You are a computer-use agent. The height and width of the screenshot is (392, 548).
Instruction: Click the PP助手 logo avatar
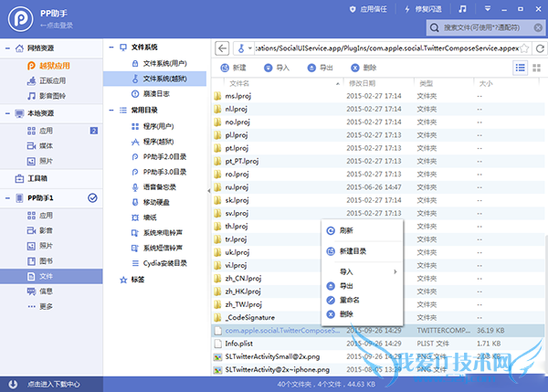pyautogui.click(x=21, y=19)
